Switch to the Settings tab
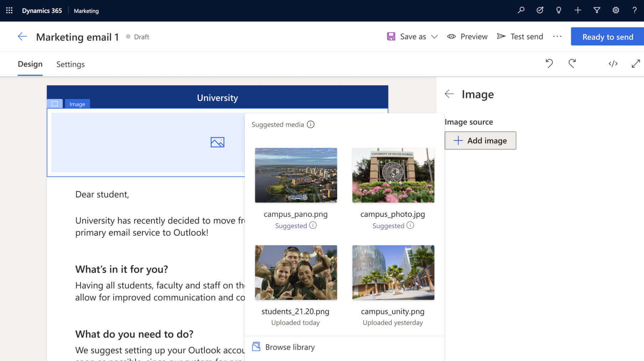The height and width of the screenshot is (361, 644). 71,64
